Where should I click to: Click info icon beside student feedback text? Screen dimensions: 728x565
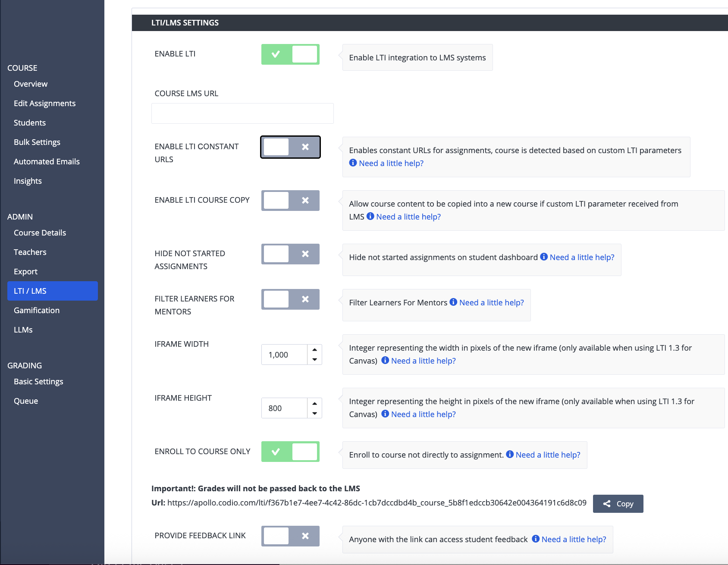coord(536,539)
